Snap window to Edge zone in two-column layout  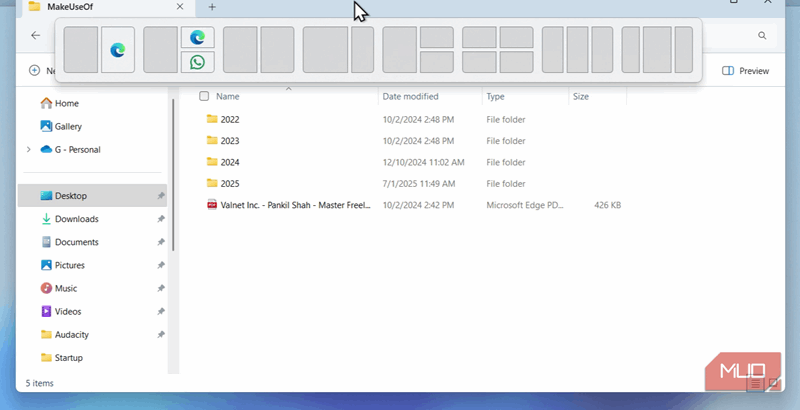(x=117, y=50)
